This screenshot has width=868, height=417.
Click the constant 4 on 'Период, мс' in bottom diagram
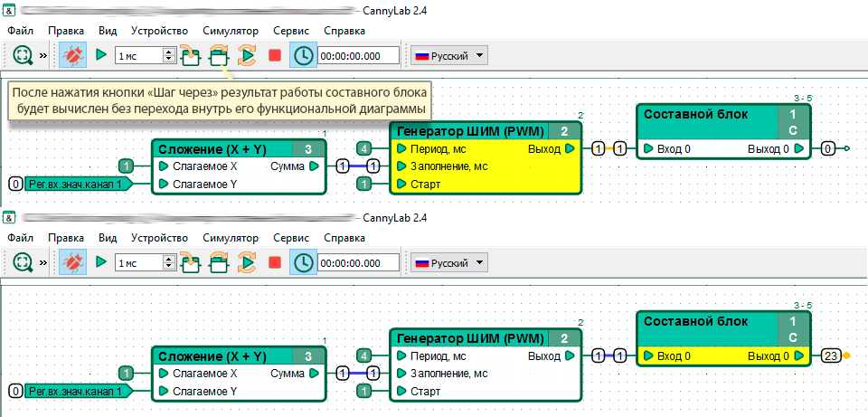363,355
